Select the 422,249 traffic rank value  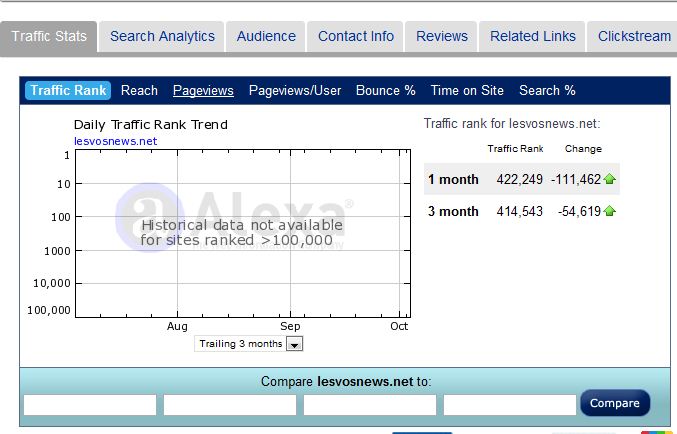click(519, 179)
